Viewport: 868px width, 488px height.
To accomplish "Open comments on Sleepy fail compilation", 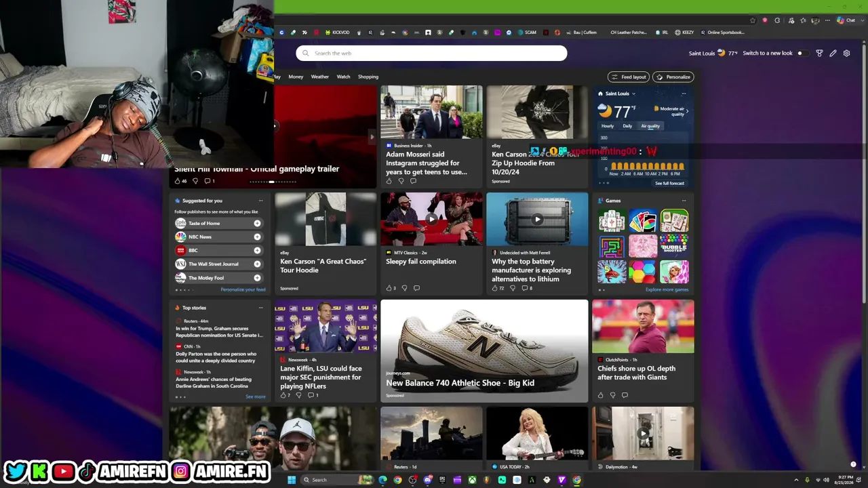I will click(x=416, y=288).
